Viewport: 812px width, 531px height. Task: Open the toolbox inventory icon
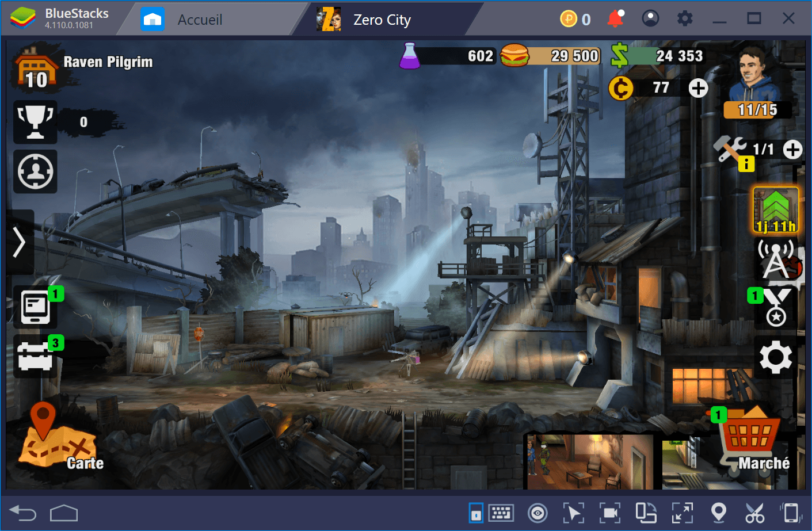[x=35, y=357]
